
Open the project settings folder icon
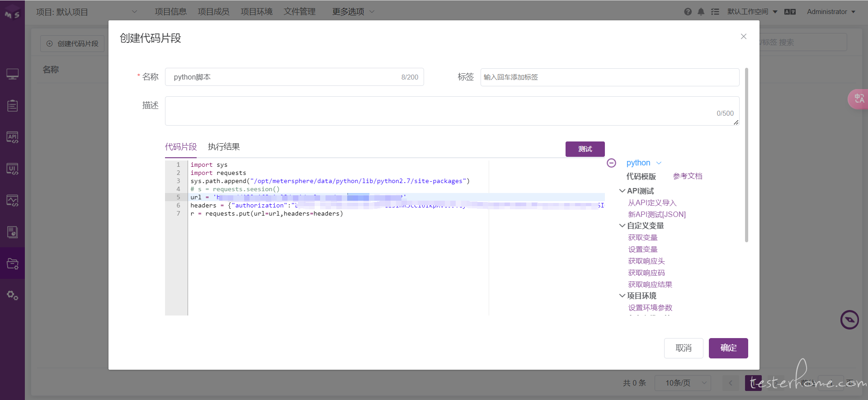(x=12, y=264)
